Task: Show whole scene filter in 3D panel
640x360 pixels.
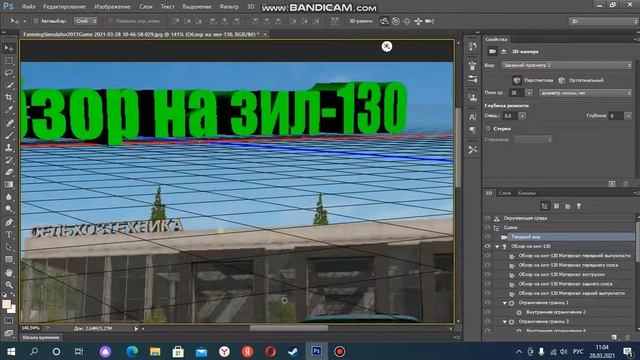Action: pyautogui.click(x=544, y=206)
